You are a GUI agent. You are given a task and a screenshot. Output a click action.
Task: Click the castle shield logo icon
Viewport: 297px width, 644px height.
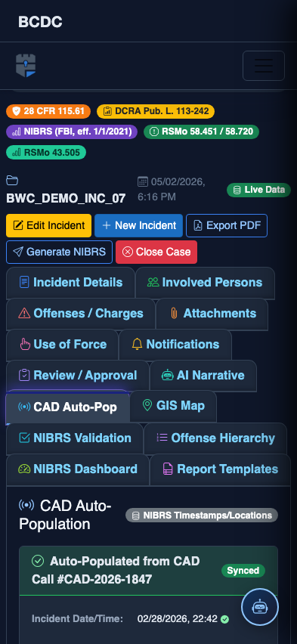(26, 65)
